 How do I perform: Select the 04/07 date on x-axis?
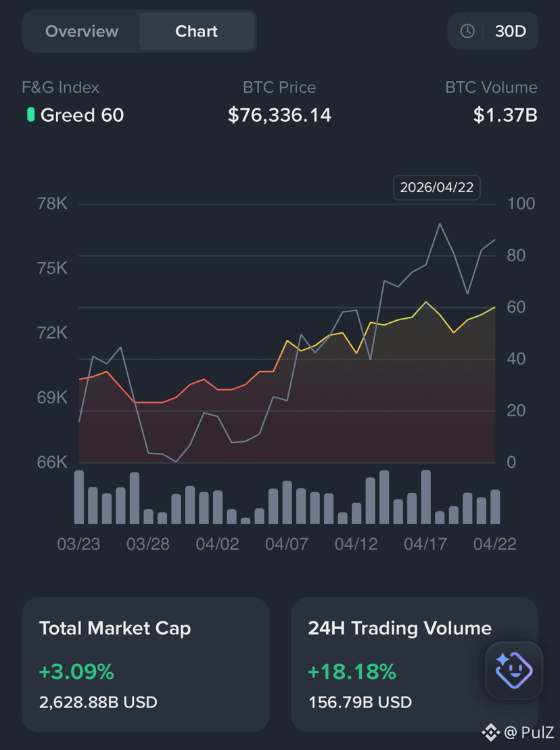(x=287, y=544)
